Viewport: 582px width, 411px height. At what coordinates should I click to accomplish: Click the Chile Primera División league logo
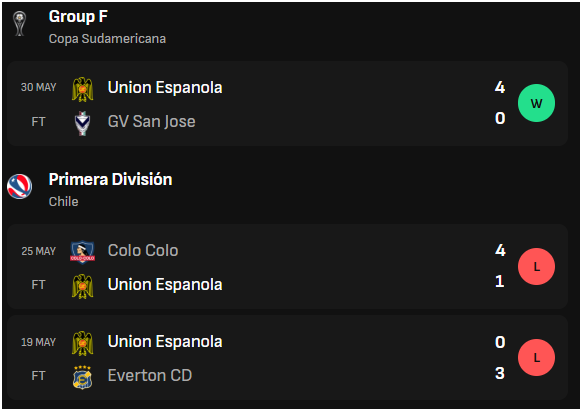pyautogui.click(x=19, y=186)
